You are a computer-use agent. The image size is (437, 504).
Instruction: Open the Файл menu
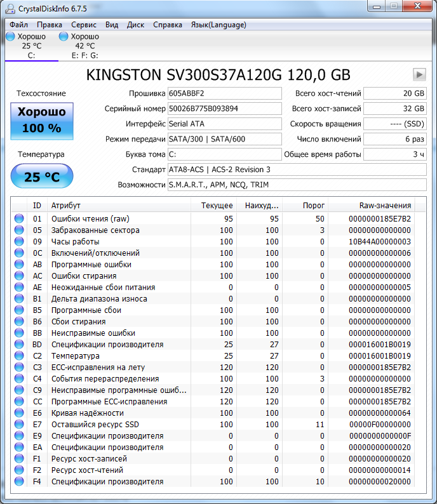click(18, 25)
